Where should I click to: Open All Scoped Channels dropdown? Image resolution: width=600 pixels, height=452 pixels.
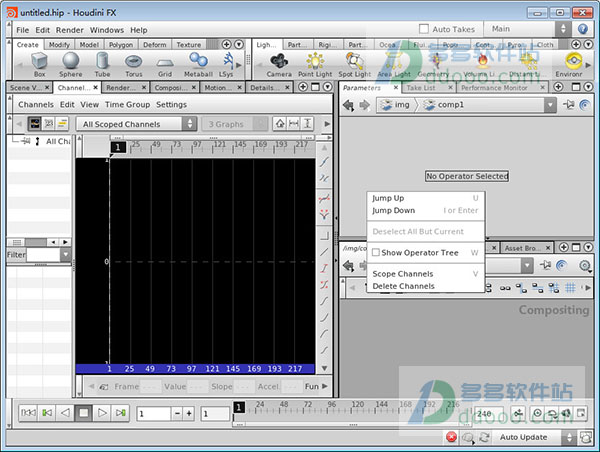point(137,124)
